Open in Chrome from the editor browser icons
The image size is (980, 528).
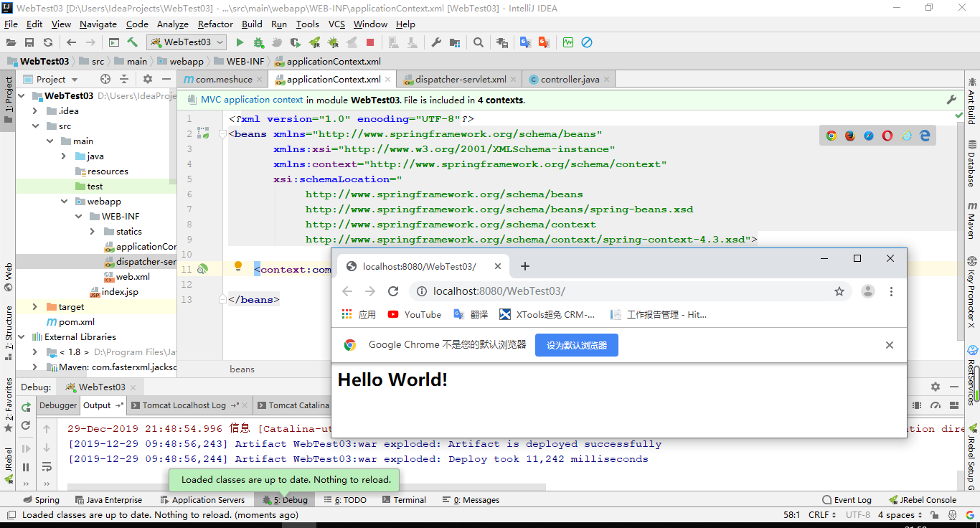(831, 135)
